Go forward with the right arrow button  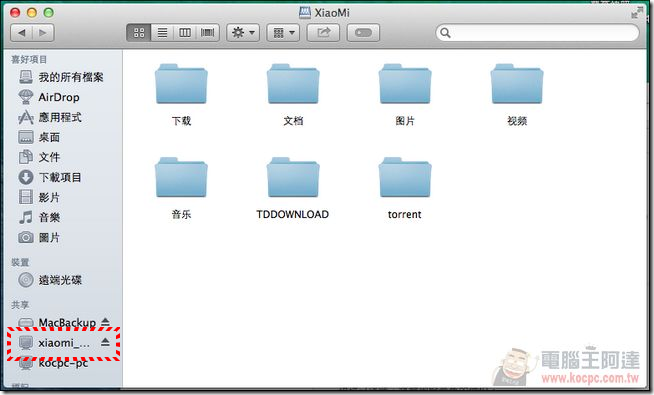tap(43, 33)
